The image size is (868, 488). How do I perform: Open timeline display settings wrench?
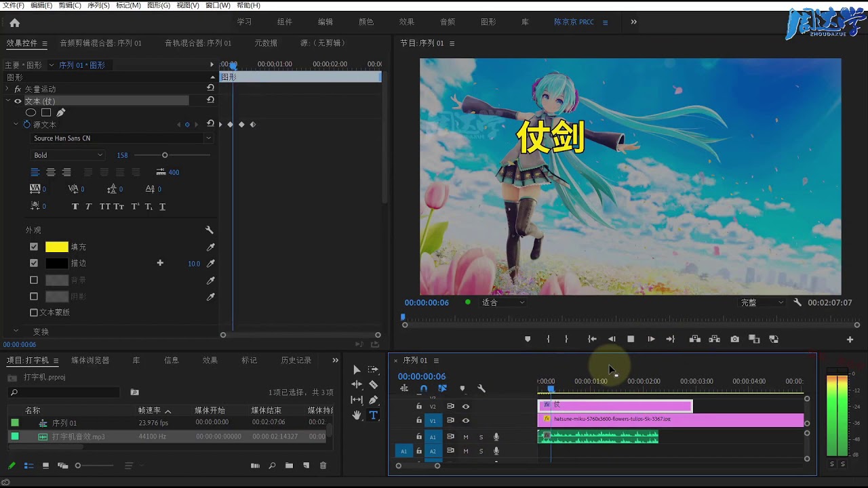481,388
